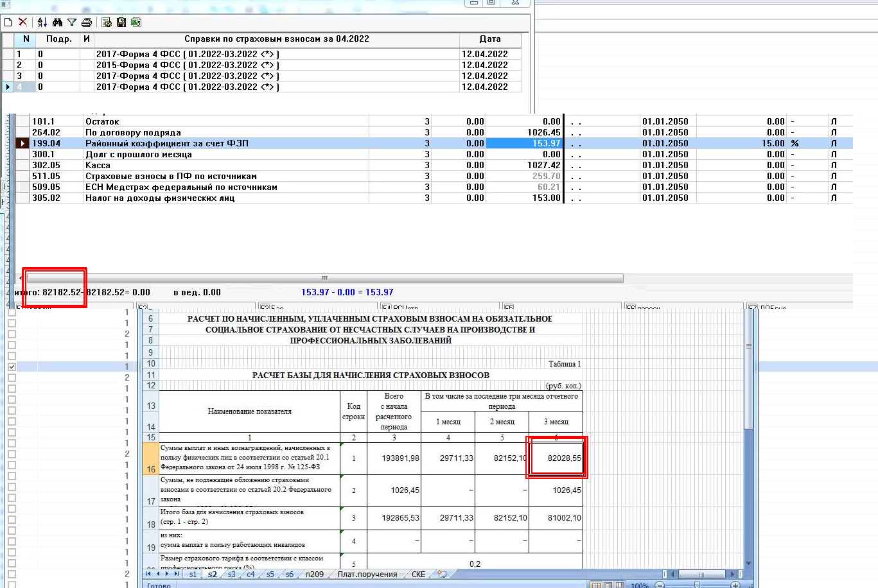Export to Excel with the green Excel icon
Image resolution: width=878 pixels, height=588 pixels.
coord(136,22)
